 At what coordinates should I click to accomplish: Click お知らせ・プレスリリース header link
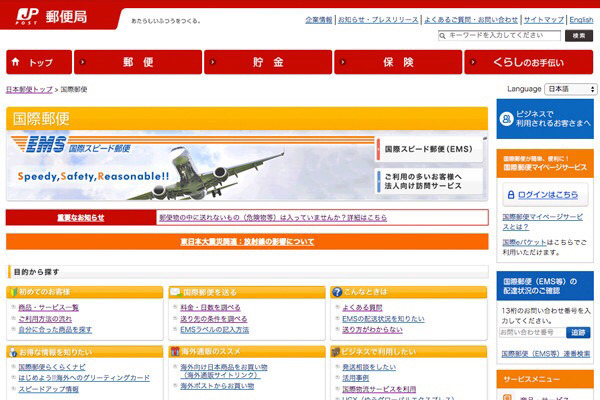click(x=378, y=20)
